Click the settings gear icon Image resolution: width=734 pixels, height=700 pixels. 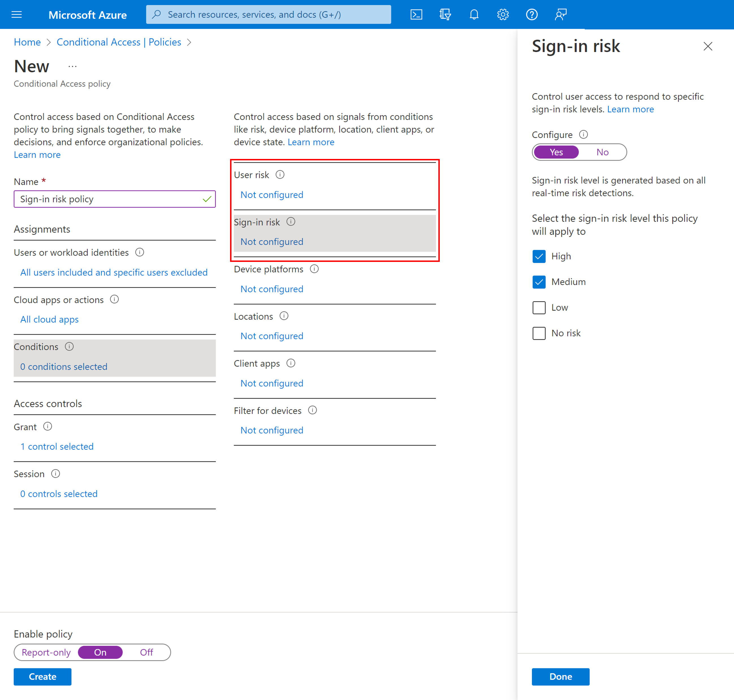504,14
